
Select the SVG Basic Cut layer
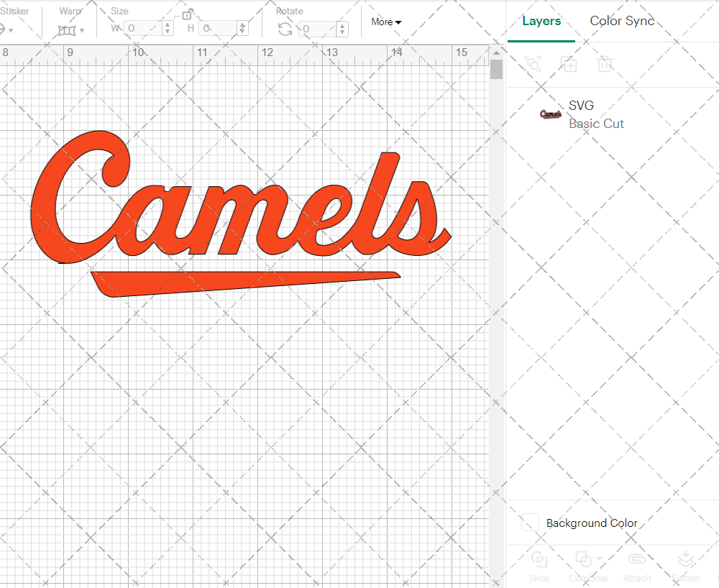[597, 114]
